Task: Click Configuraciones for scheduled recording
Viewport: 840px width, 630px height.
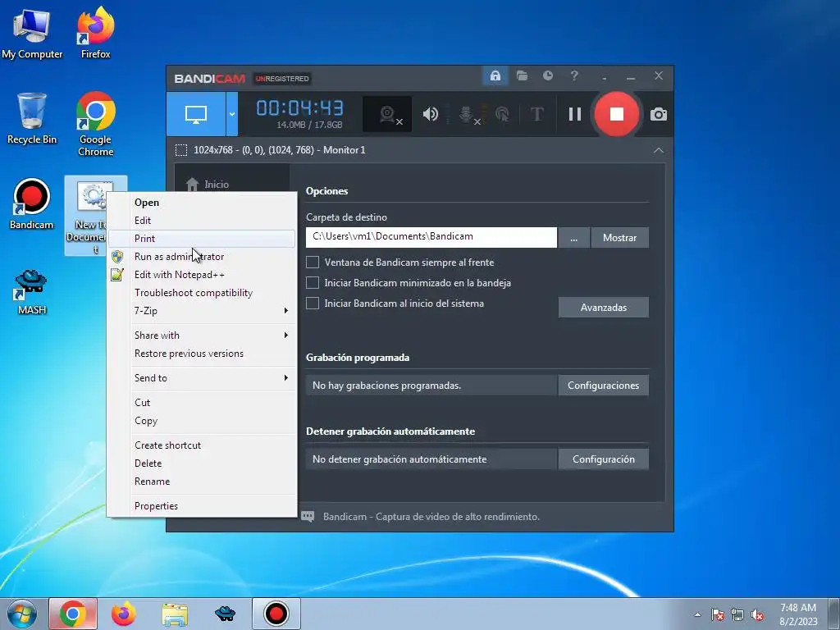Action: tap(603, 386)
